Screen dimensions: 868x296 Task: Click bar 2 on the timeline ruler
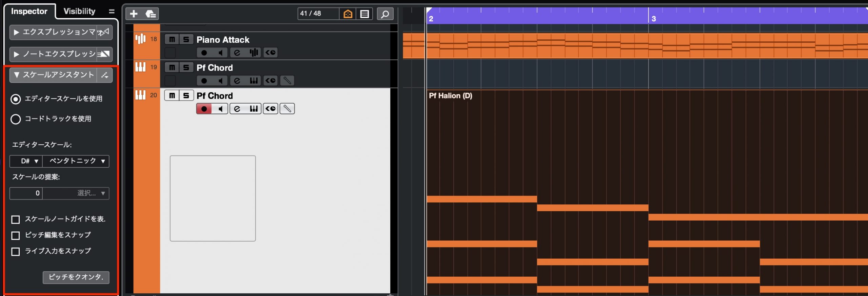click(x=431, y=19)
